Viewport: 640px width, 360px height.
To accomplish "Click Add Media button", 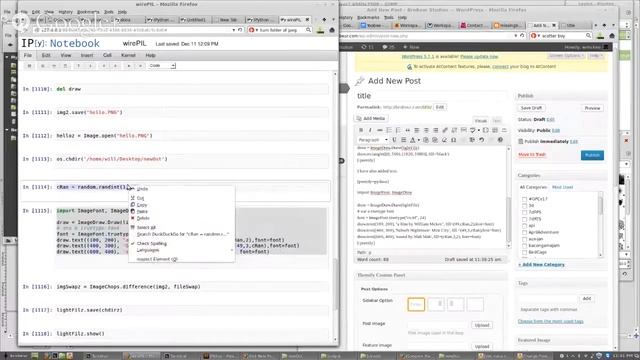I will (371, 118).
